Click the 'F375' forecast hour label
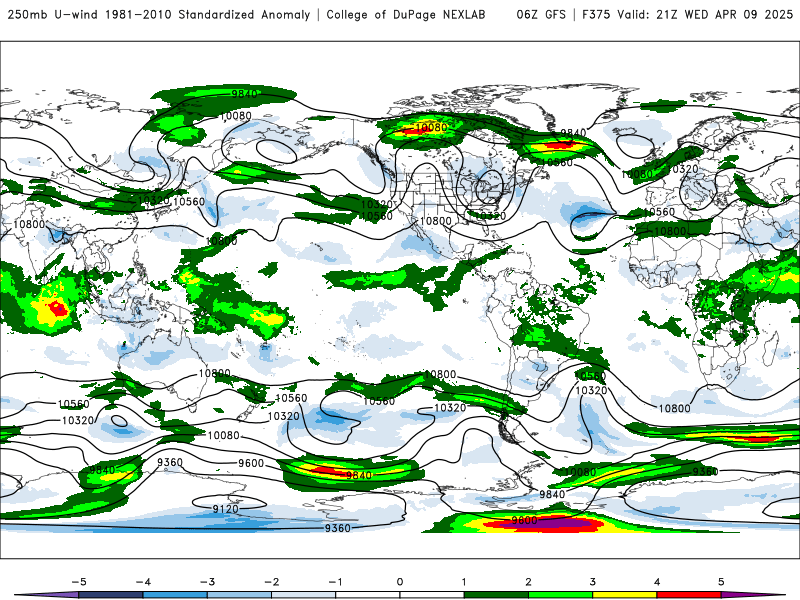Viewport: 800px width, 600px height. point(596,15)
